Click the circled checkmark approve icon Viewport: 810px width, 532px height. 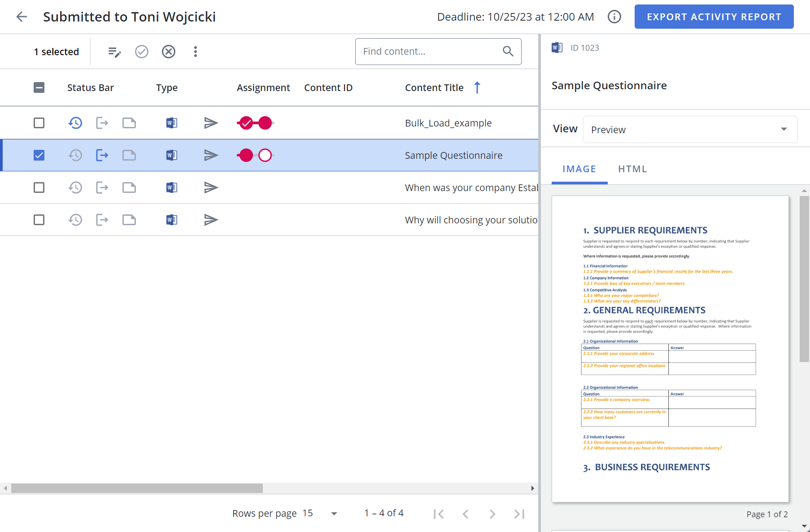(142, 52)
